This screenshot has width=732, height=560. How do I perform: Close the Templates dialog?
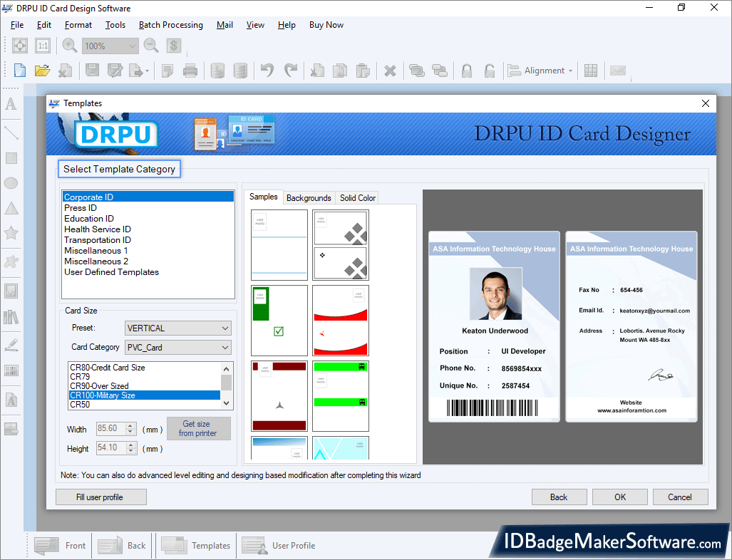point(706,103)
